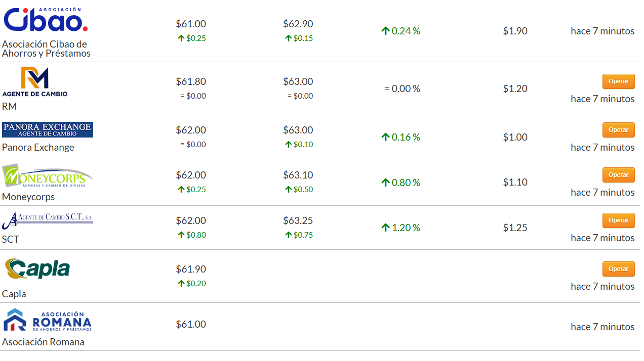Select the Capla logo
The height and width of the screenshot is (361, 644).
[x=37, y=269]
